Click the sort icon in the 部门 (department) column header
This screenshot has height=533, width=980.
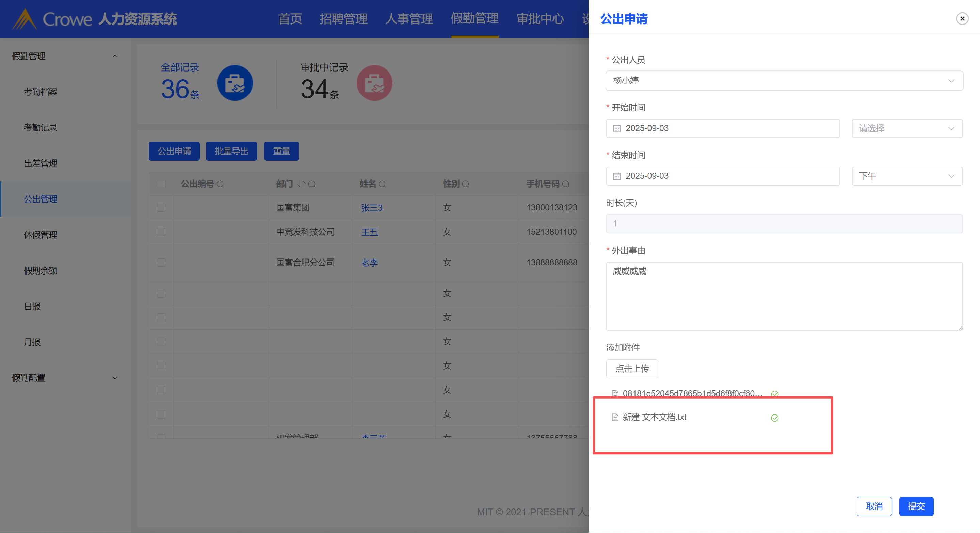click(x=301, y=184)
